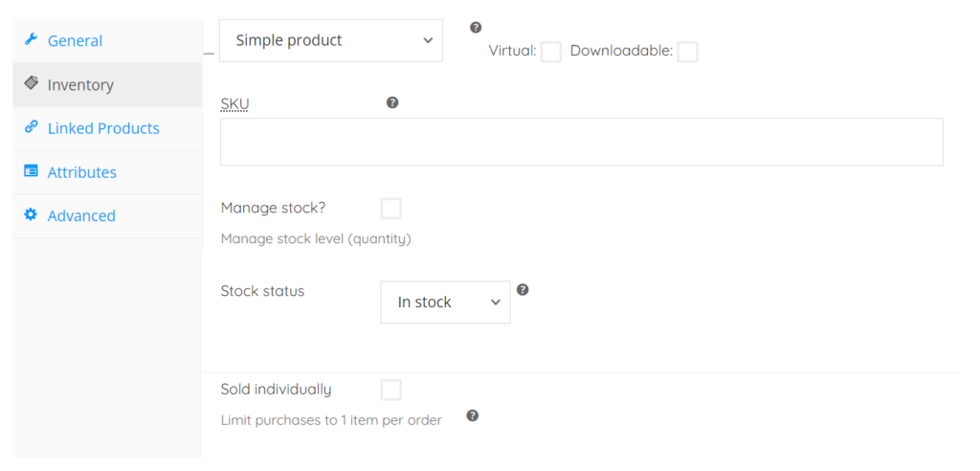980x471 pixels.
Task: Click the help icon next to SKU
Action: pos(392,102)
